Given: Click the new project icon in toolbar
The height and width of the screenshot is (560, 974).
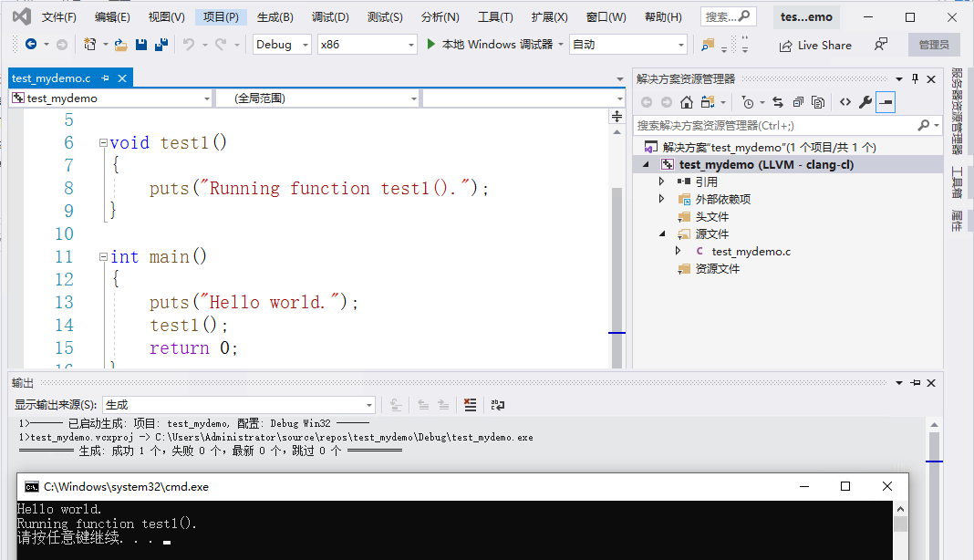Looking at the screenshot, I should point(90,44).
